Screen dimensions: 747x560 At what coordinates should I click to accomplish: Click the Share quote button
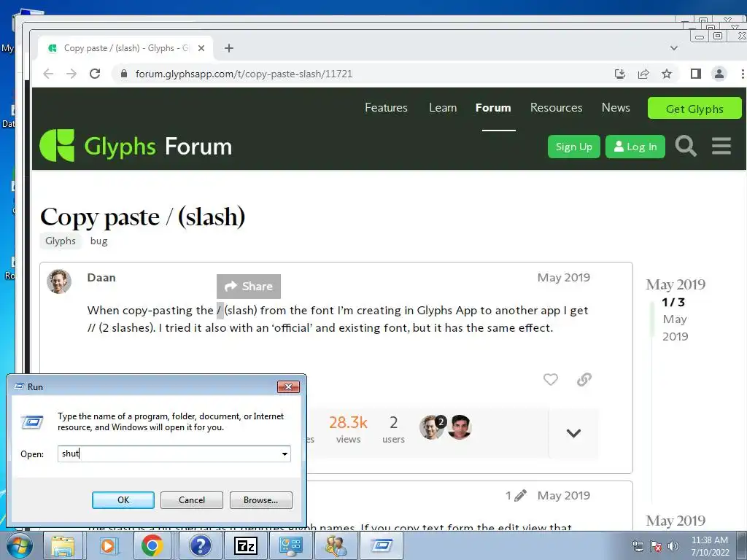[248, 286]
